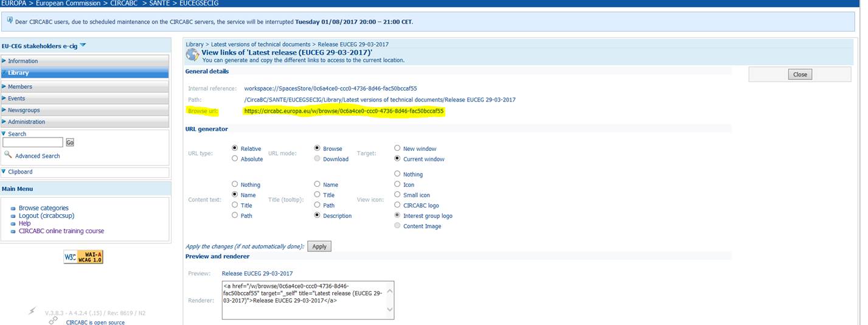Viewport: 868px width, 325px height.
Task: Set Title tooltip to Path
Action: coord(317,204)
